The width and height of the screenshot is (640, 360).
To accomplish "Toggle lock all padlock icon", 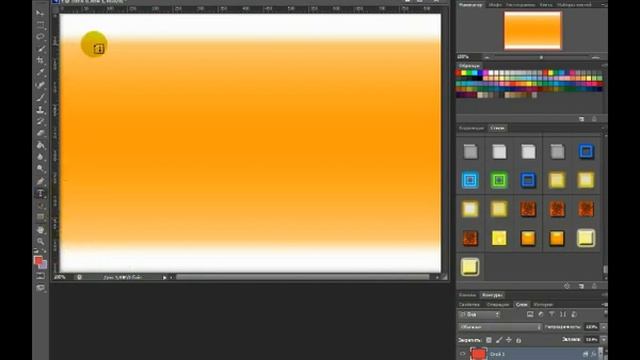I will (518, 340).
